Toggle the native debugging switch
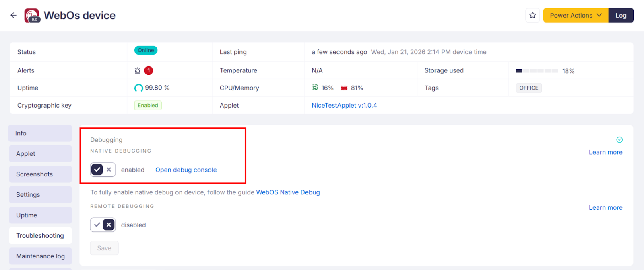Image resolution: width=644 pixels, height=270 pixels. [103, 170]
